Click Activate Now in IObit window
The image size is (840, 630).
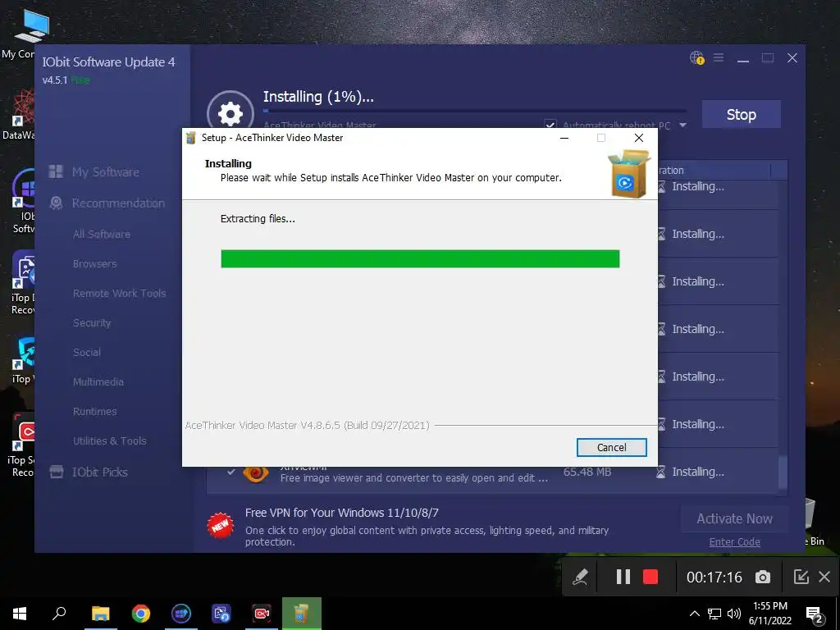734,518
